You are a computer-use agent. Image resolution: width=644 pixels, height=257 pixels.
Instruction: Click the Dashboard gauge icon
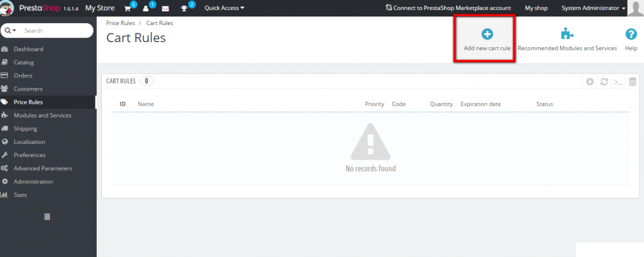(x=4, y=49)
